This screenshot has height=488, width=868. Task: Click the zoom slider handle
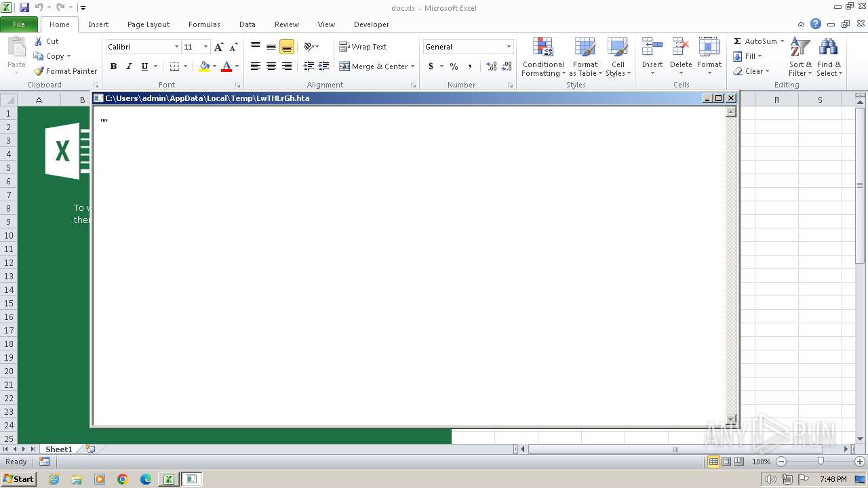tap(821, 462)
